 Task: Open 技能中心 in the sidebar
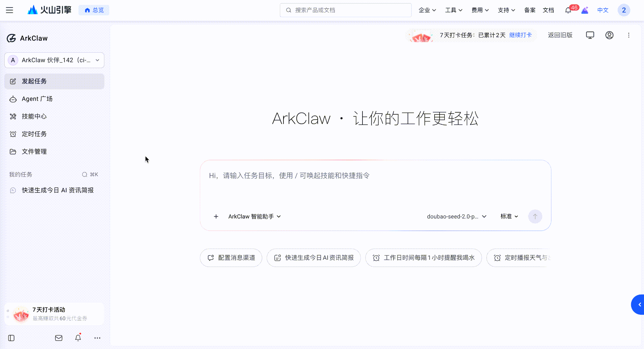pos(54,116)
